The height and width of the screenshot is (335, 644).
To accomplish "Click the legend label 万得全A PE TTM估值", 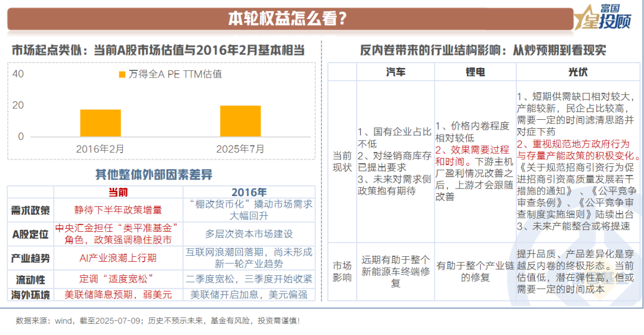I will pyautogui.click(x=175, y=74).
